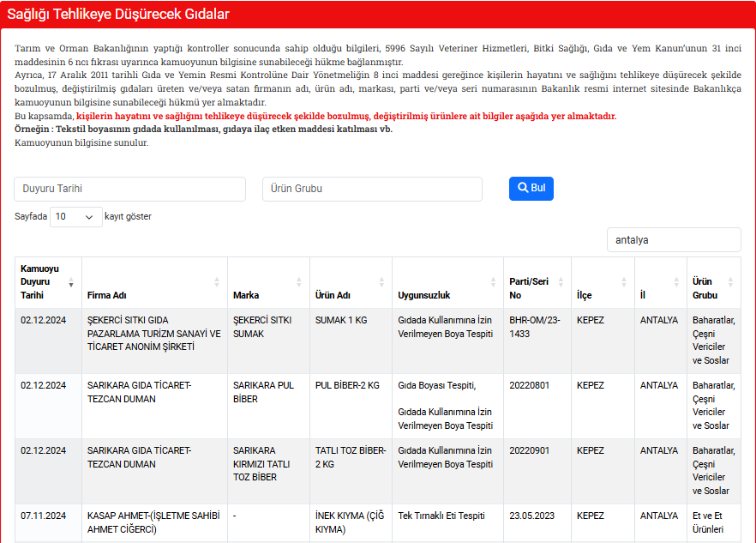Click the Ürün Grubu header label
Image resolution: width=756 pixels, height=543 pixels.
[705, 288]
